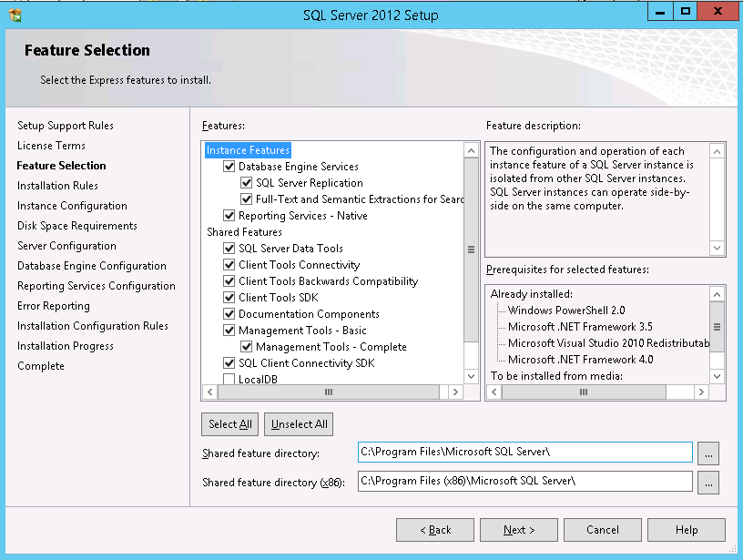The image size is (743, 560).
Task: Click right arrow of Prerequisites horizontal scrollbar
Action: click(701, 392)
